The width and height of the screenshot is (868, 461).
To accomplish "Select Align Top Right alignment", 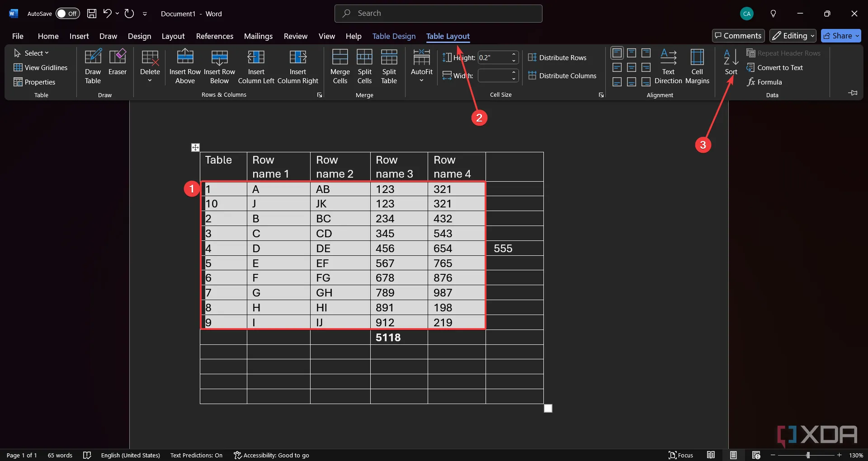I will point(646,53).
